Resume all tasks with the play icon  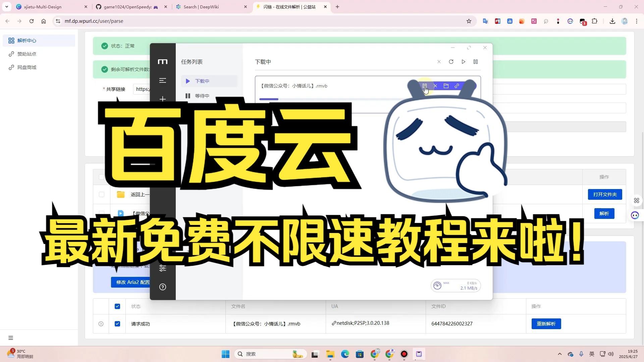463,62
